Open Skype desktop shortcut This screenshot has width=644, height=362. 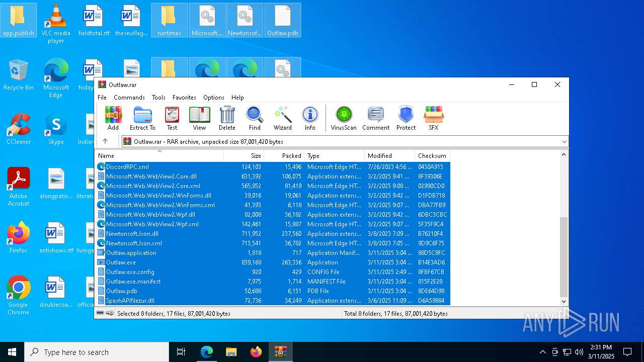click(56, 130)
